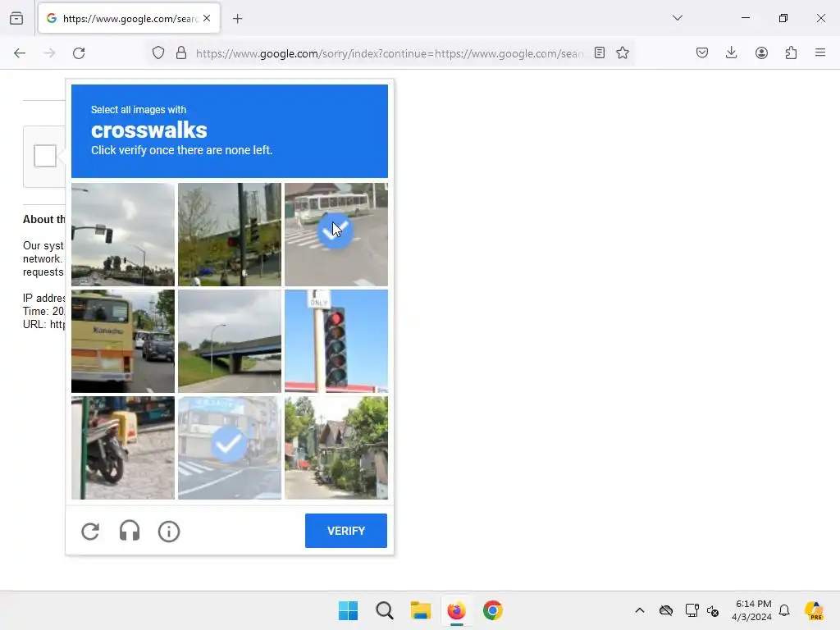Click the site security padlock icon
This screenshot has width=840, height=630.
click(x=181, y=53)
